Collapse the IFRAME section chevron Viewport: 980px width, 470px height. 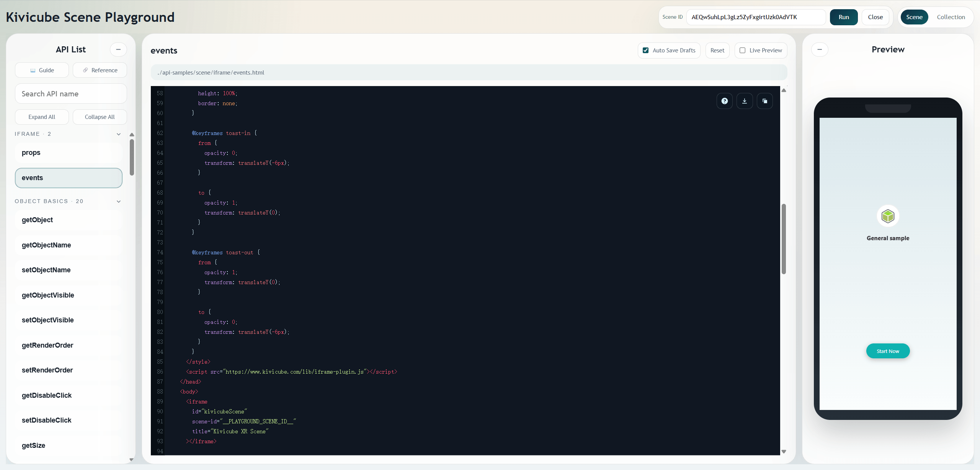click(119, 134)
